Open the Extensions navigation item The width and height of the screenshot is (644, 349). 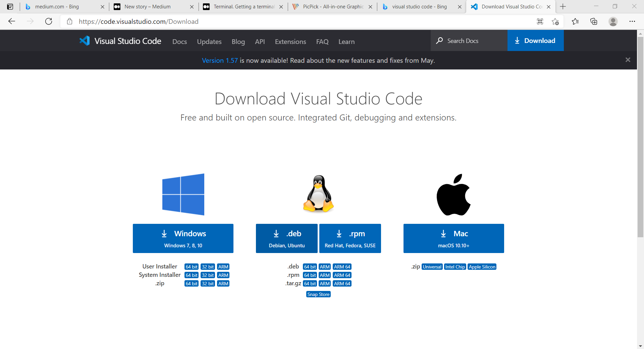tap(290, 42)
